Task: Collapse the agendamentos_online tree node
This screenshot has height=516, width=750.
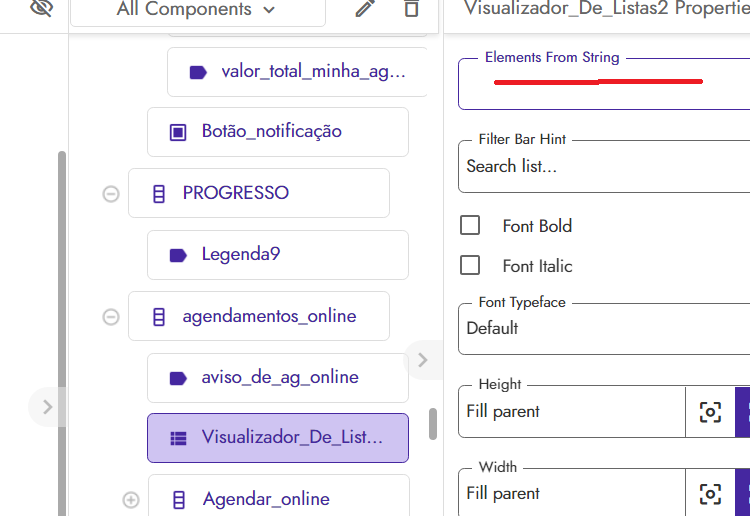Action: coord(111,317)
